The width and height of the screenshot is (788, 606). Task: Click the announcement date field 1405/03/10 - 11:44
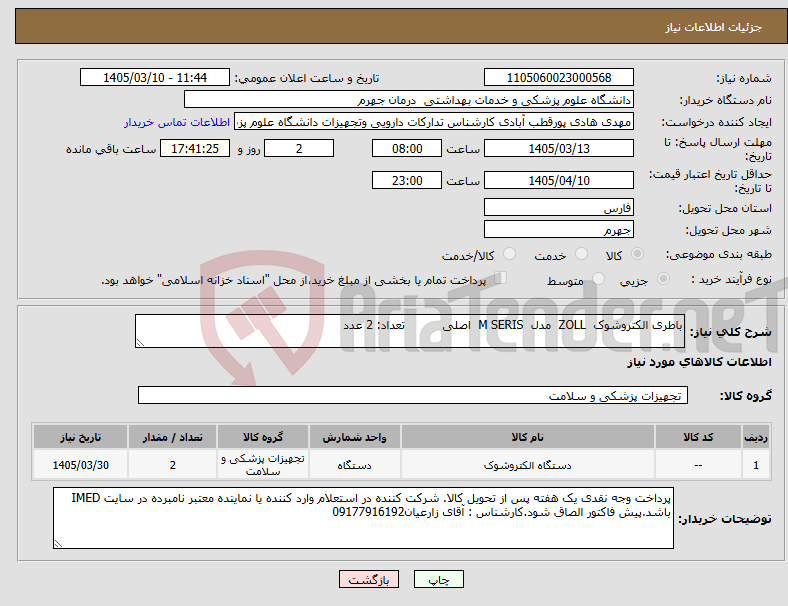(155, 77)
